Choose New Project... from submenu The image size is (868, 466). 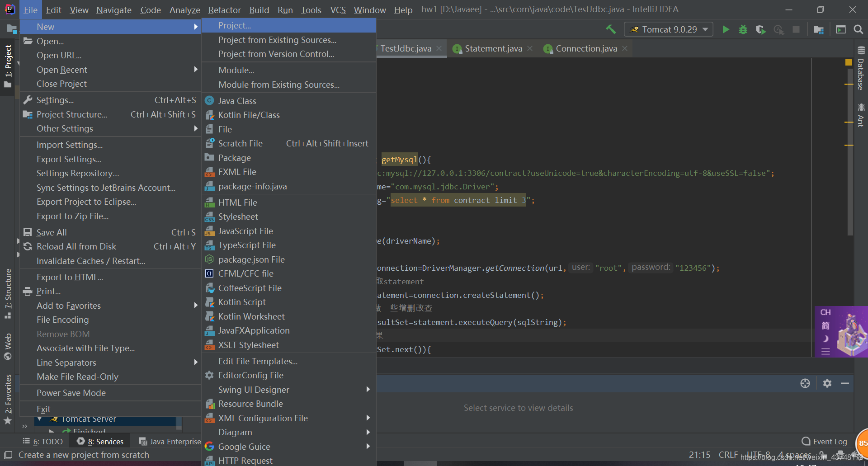click(288, 25)
